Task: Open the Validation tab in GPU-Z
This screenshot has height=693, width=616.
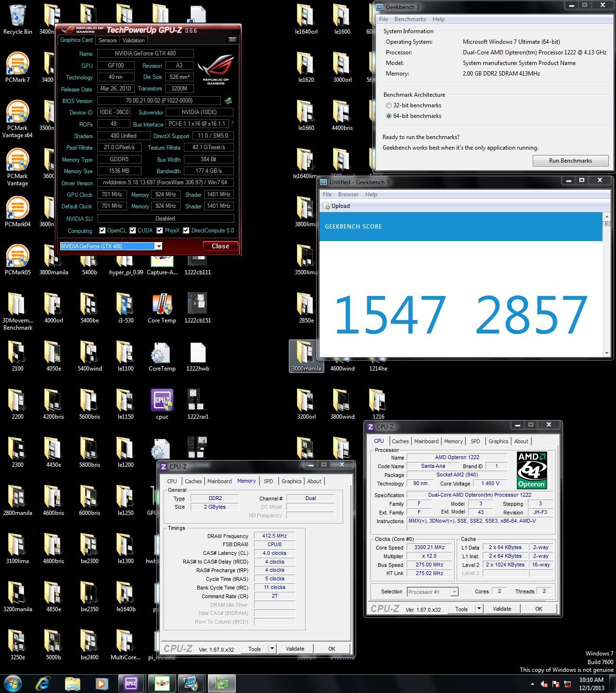Action: tap(133, 40)
